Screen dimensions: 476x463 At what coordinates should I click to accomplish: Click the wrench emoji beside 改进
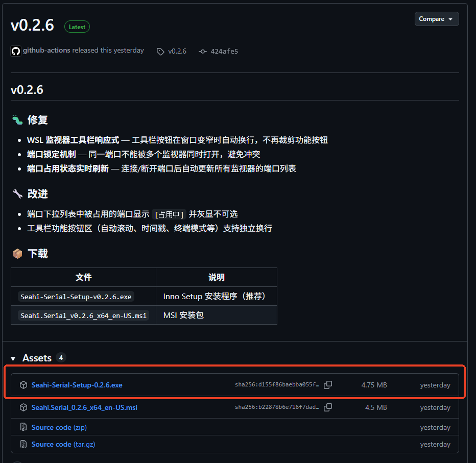coord(17,193)
